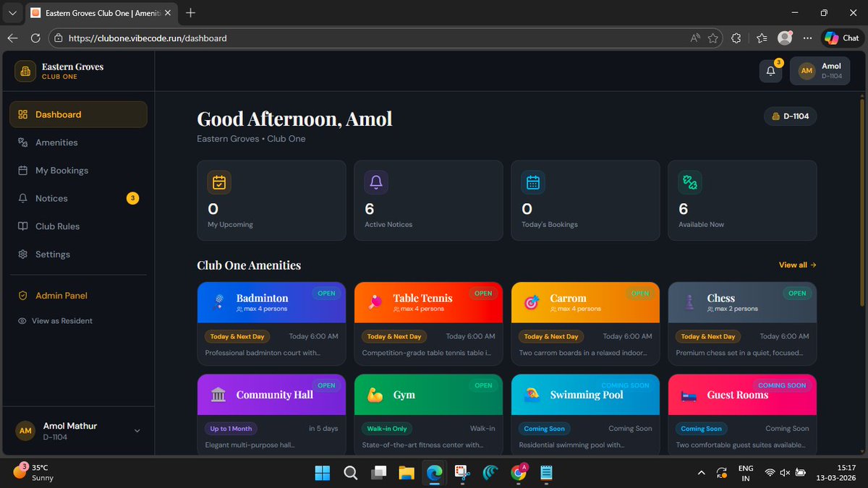Open Chrome from the taskbar
The image size is (868, 488).
point(519,473)
